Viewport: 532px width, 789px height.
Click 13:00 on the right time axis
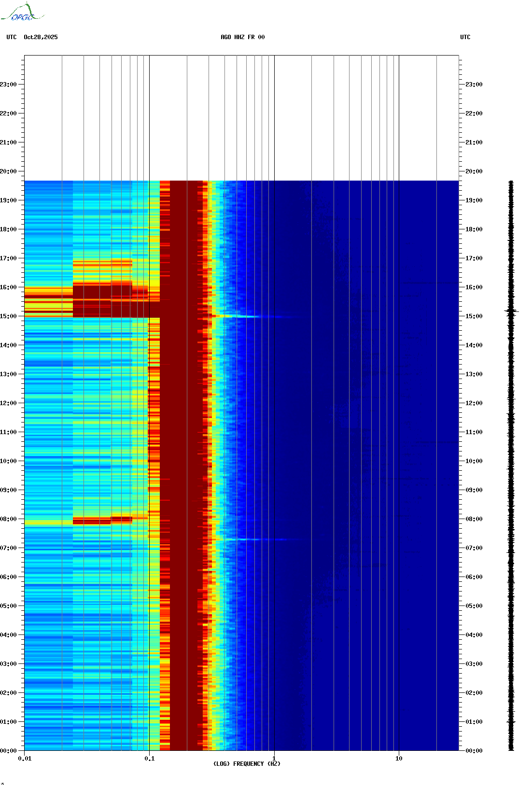coord(474,374)
